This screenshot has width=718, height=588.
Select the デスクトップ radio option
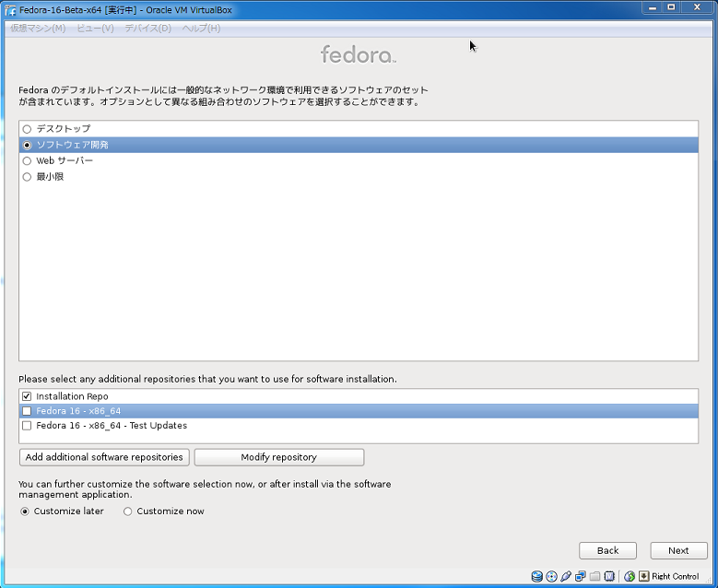click(x=27, y=129)
